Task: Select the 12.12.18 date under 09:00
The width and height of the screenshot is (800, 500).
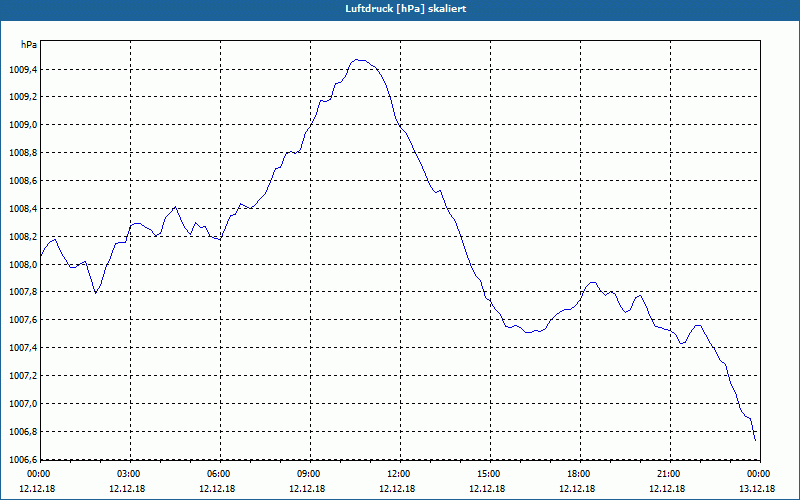Action: click(307, 489)
